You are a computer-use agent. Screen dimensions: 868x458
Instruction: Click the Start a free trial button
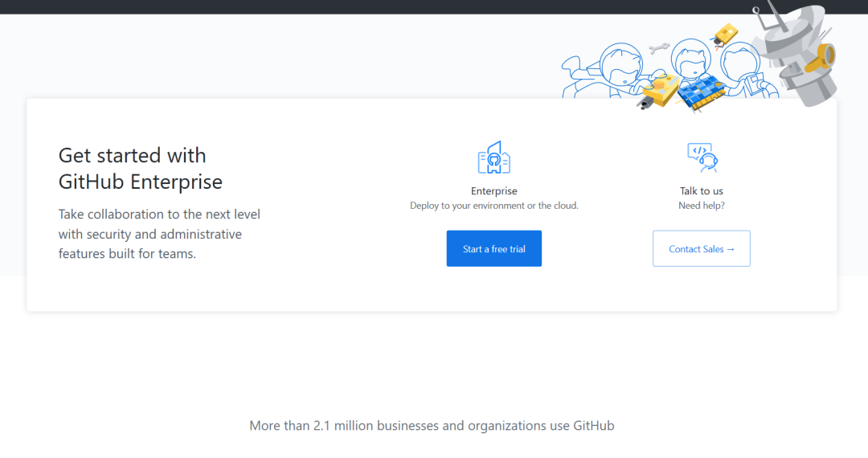click(x=493, y=248)
